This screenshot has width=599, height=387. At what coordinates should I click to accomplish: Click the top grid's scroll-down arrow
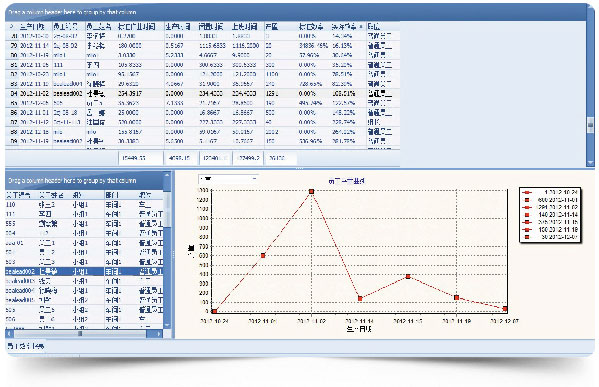coord(590,163)
